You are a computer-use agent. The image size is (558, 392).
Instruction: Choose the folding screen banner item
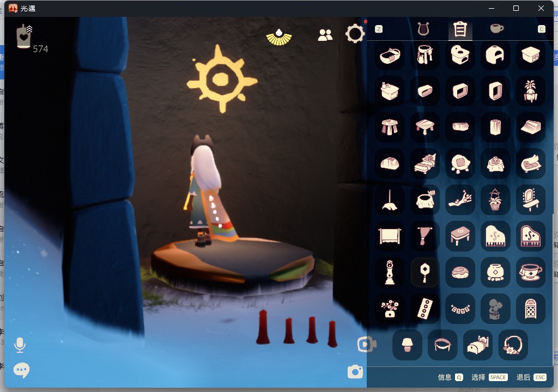click(x=390, y=236)
